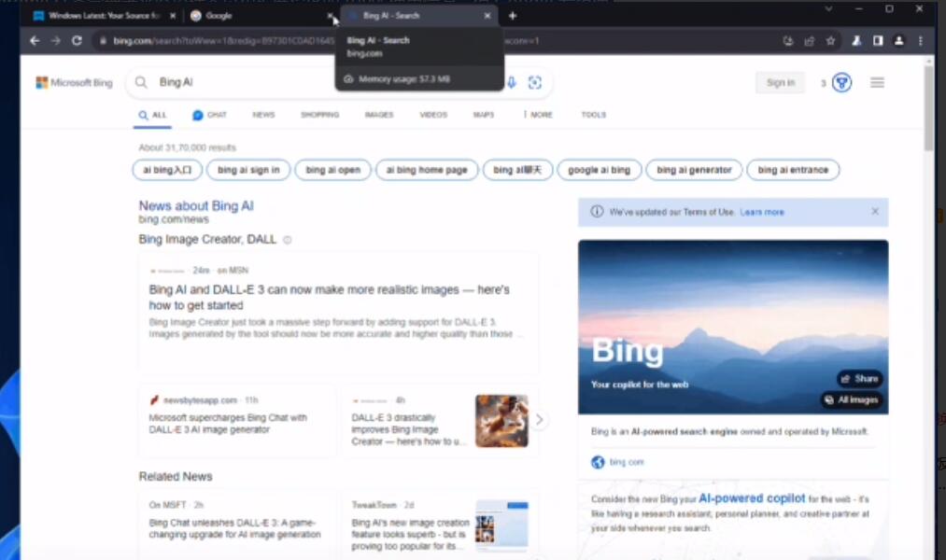Switch to the VIDEOS tab
The image size is (946, 560).
click(x=433, y=115)
